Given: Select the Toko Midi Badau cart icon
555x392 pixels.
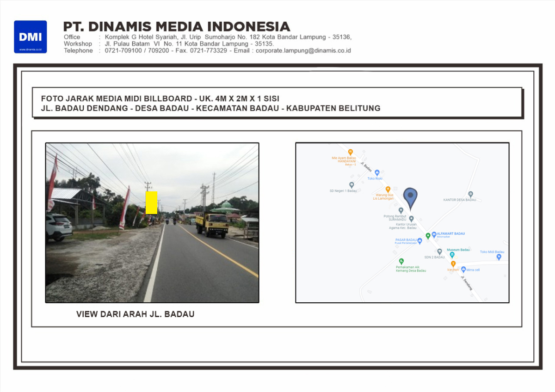Looking at the screenshot, I should (499, 257).
